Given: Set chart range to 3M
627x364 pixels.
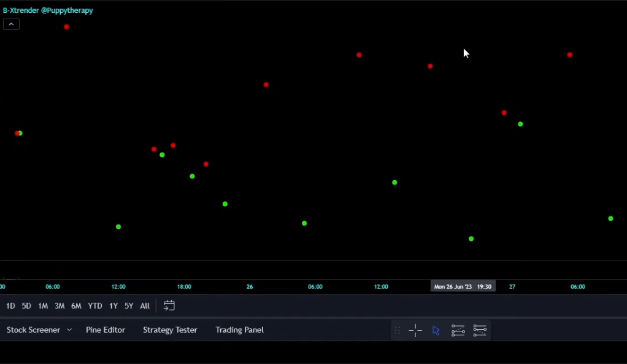Looking at the screenshot, I should click(x=60, y=306).
